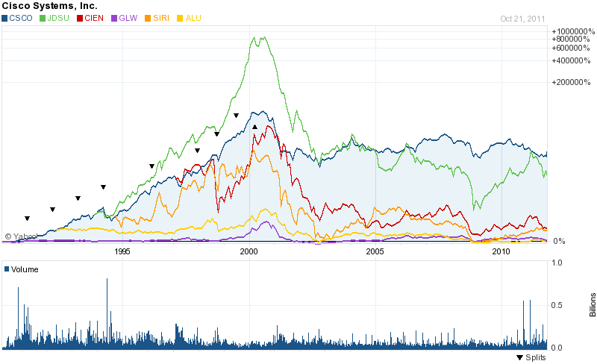
Task: Click the upward-pointing triangle marker near 2000
Action: tap(254, 127)
